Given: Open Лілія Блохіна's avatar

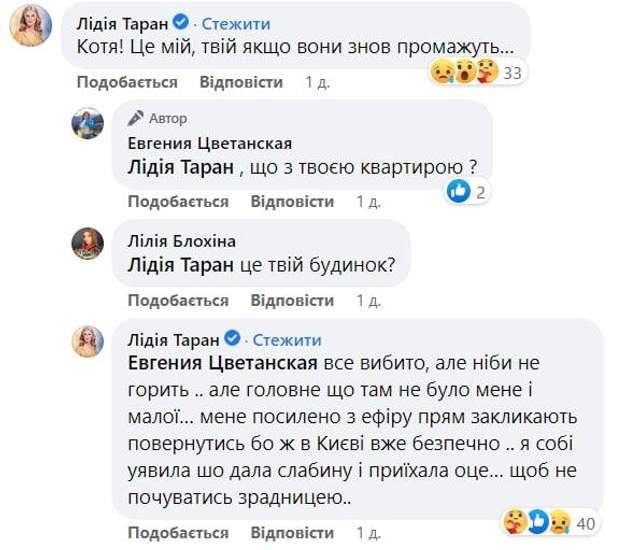Looking at the screenshot, I should [x=87, y=243].
